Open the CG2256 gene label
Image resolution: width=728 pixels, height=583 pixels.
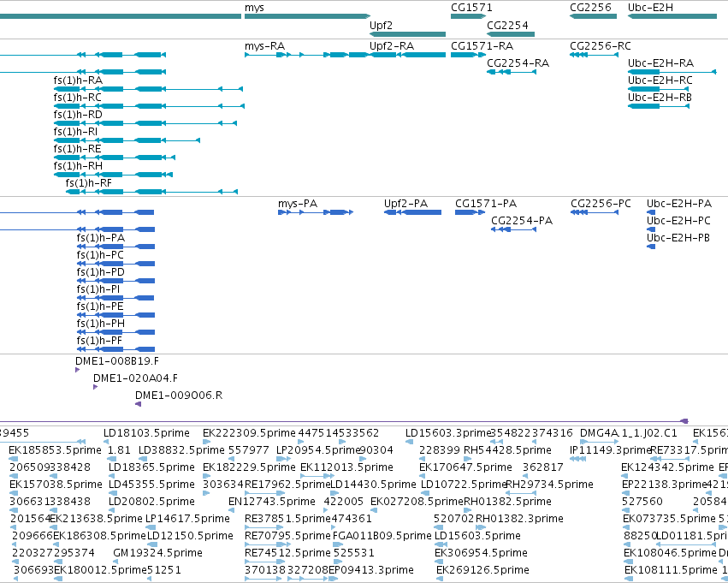coord(590,8)
